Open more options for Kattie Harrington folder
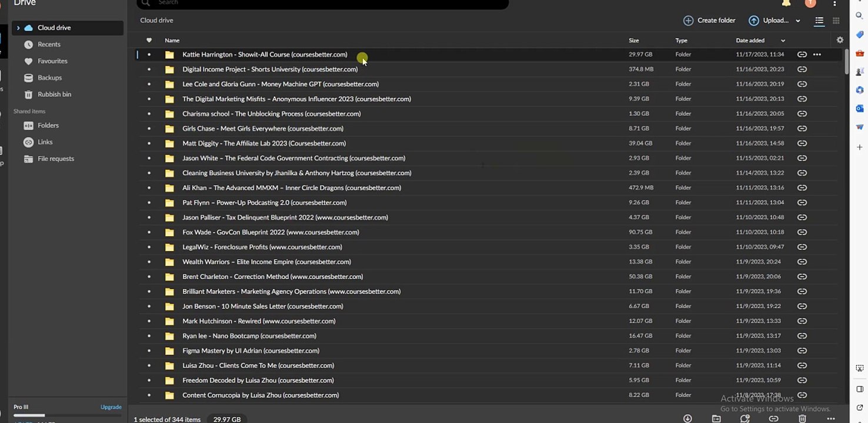 [x=817, y=55]
